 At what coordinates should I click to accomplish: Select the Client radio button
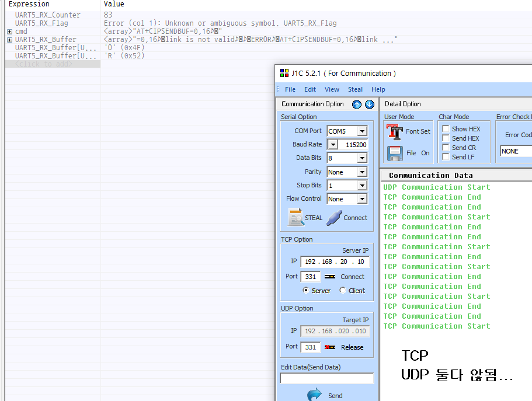(x=343, y=291)
